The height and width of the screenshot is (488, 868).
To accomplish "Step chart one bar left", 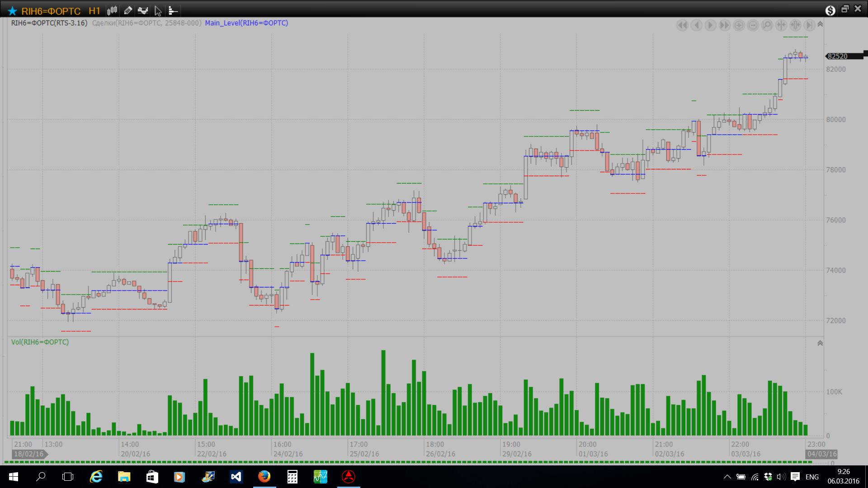I will click(x=697, y=25).
